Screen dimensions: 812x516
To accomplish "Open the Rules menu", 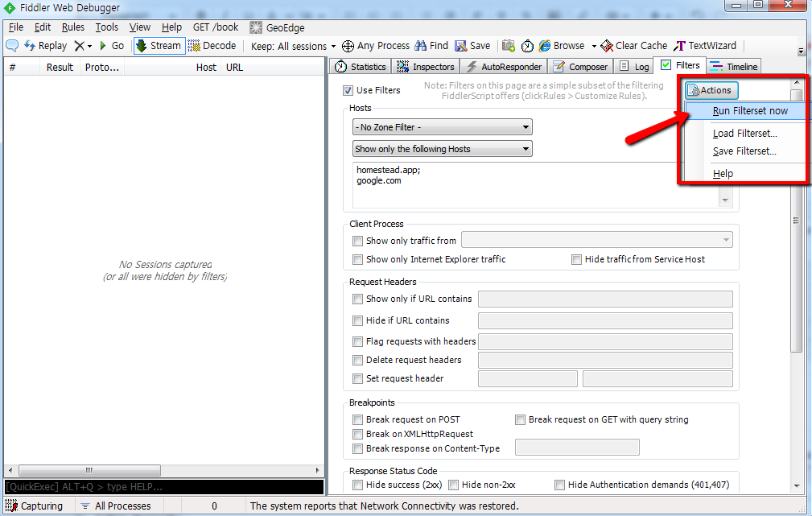I will pyautogui.click(x=73, y=27).
